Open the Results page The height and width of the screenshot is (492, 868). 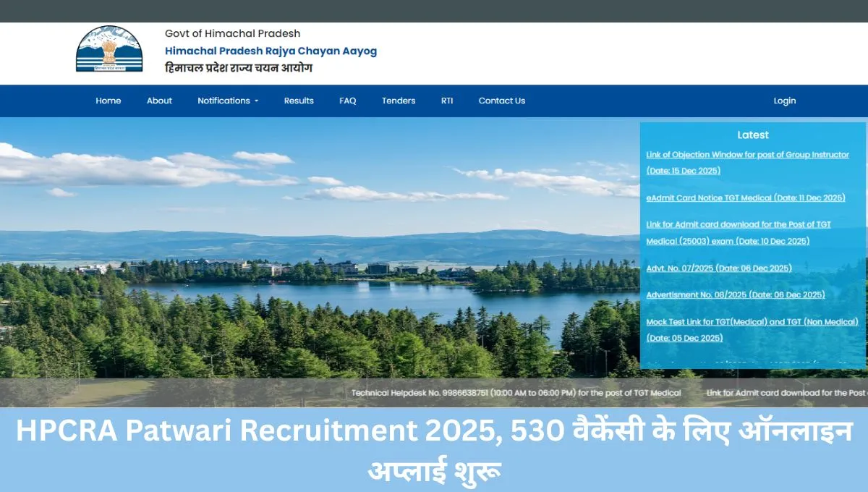coord(298,101)
